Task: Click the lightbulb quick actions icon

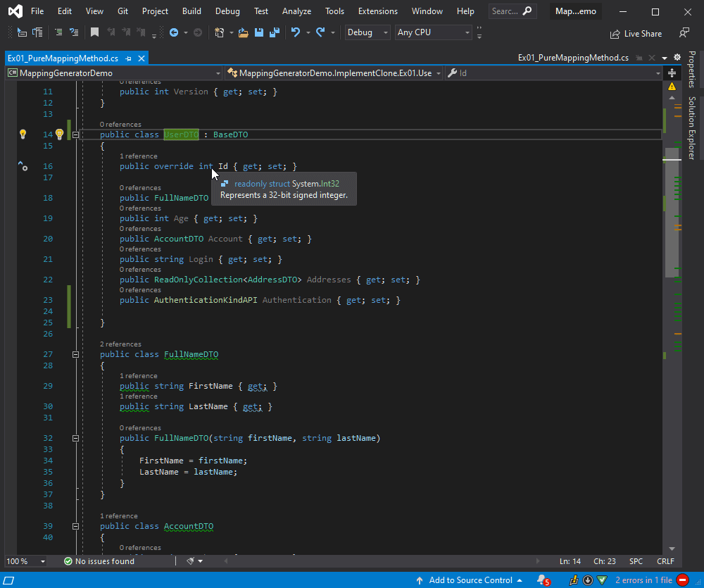Action: [x=60, y=135]
